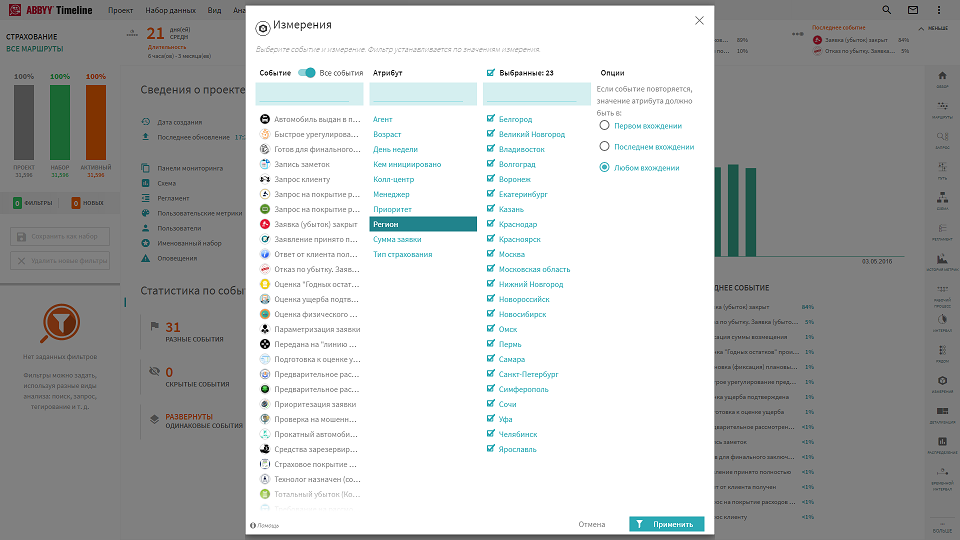The height and width of the screenshot is (540, 960).
Task: Open the three-dot more options menu
Action: 939,10
